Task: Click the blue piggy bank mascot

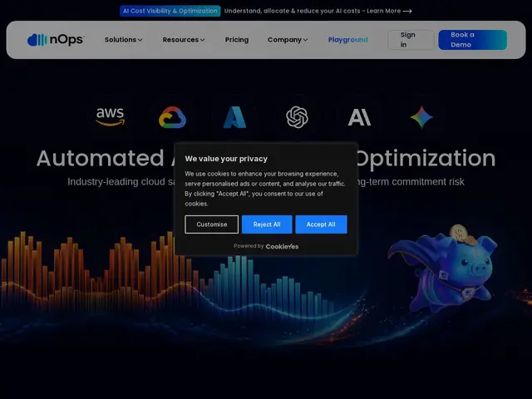Action: click(x=444, y=268)
